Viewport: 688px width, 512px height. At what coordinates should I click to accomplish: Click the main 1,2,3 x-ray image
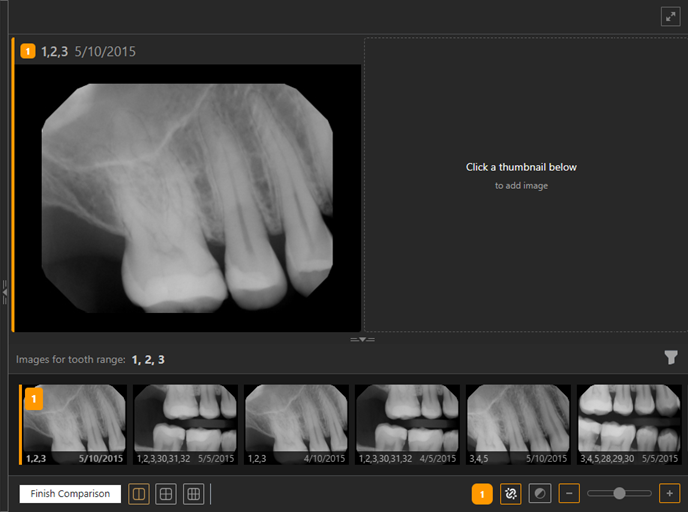click(187, 198)
